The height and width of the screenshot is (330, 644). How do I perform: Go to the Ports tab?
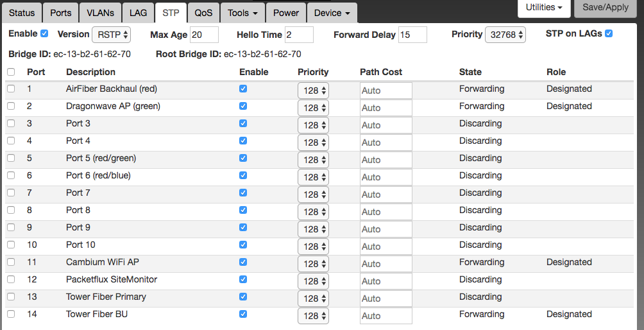61,13
